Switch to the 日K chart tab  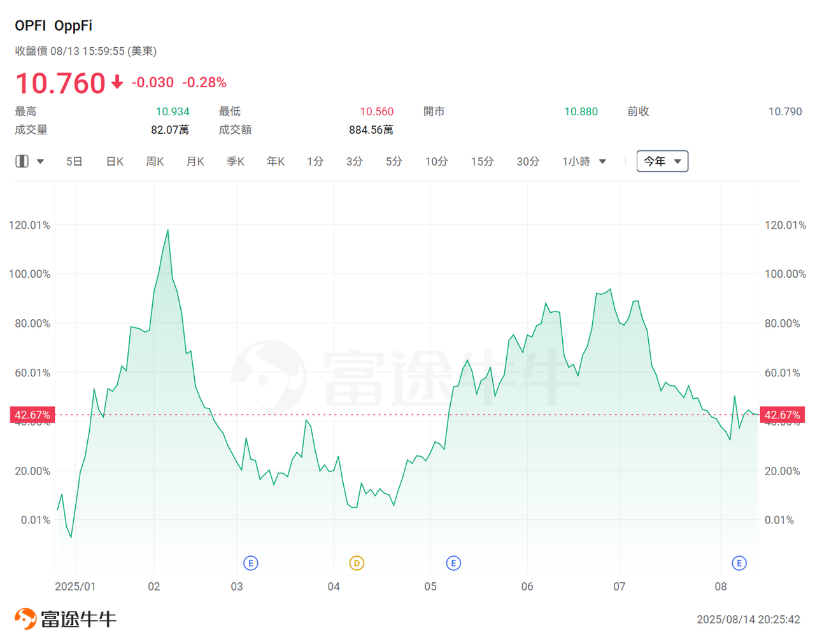[115, 161]
